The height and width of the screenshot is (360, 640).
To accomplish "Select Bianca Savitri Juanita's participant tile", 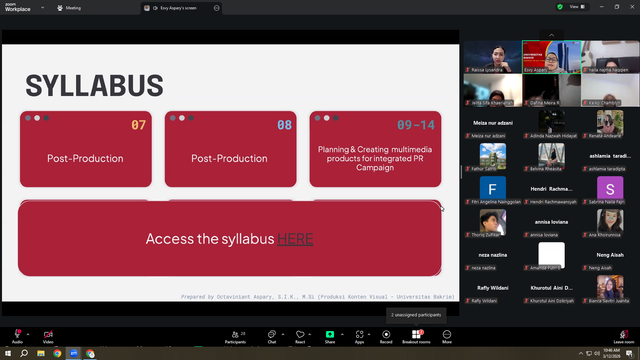I will [x=610, y=289].
